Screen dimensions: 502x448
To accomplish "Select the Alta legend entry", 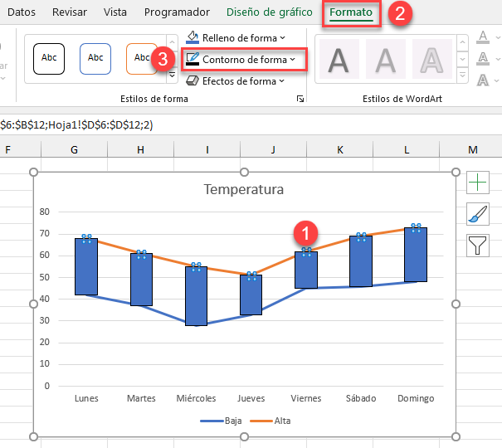I will [270, 421].
